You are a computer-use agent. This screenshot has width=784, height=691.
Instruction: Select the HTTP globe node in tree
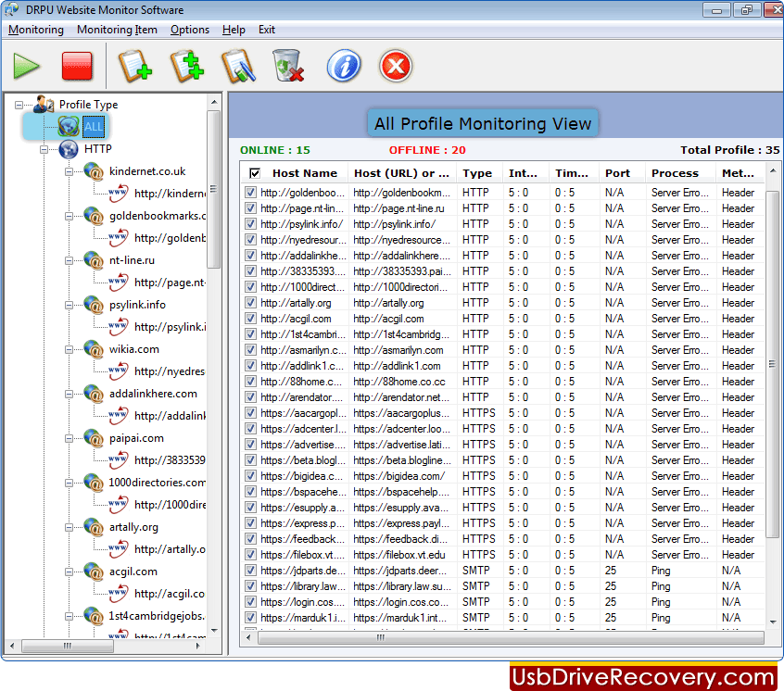pyautogui.click(x=69, y=149)
